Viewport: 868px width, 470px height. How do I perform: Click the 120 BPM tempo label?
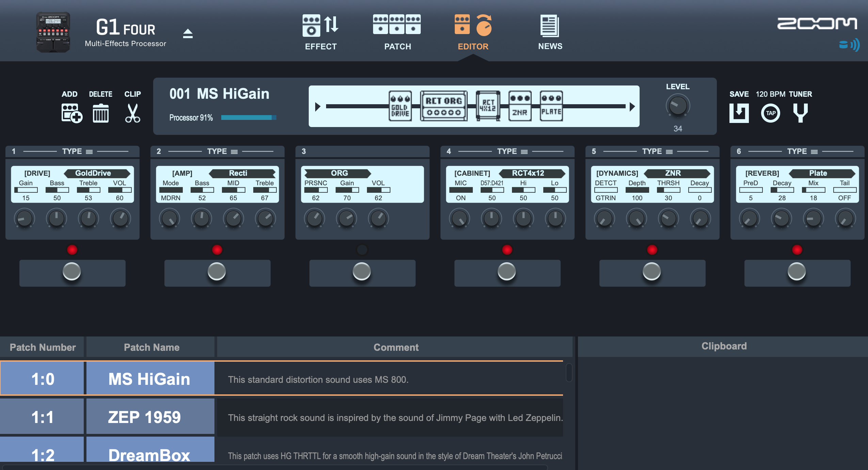click(x=771, y=94)
